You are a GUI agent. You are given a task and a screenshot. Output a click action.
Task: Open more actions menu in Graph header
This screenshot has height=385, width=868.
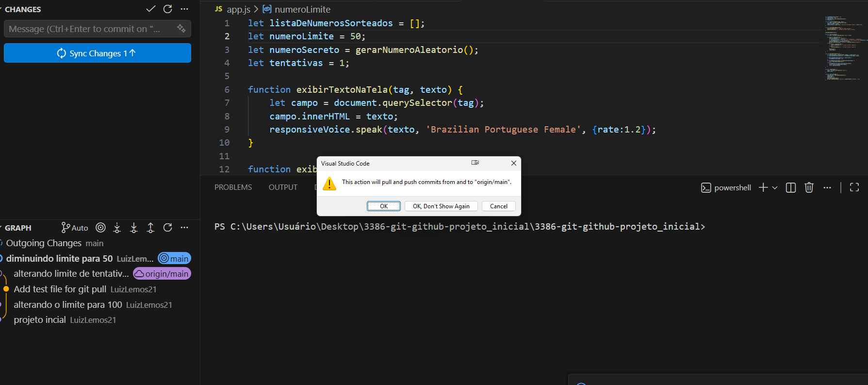coord(184,227)
